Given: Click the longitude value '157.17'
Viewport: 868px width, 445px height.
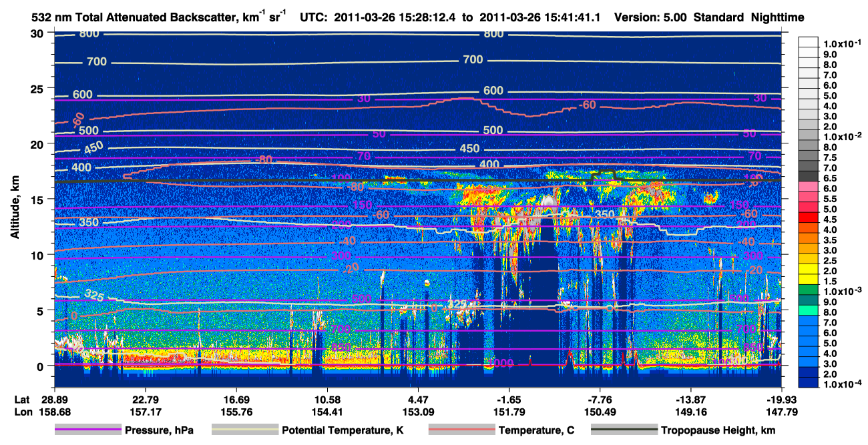Looking at the screenshot, I should click(x=145, y=412).
